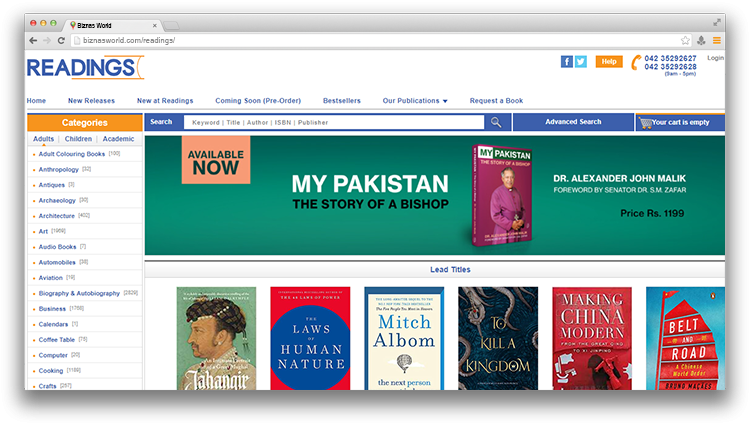The image size is (750, 425).
Task: Click the Facebook icon in header
Action: [x=567, y=61]
